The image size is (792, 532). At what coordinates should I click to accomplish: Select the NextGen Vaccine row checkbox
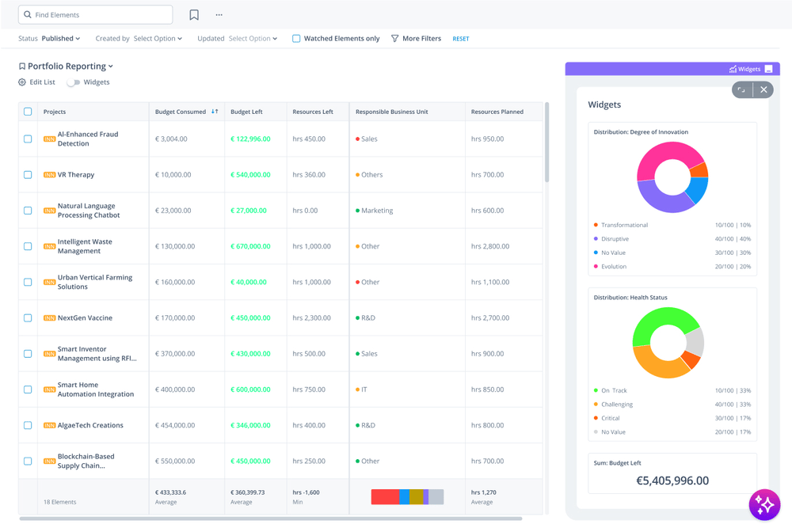coord(28,318)
